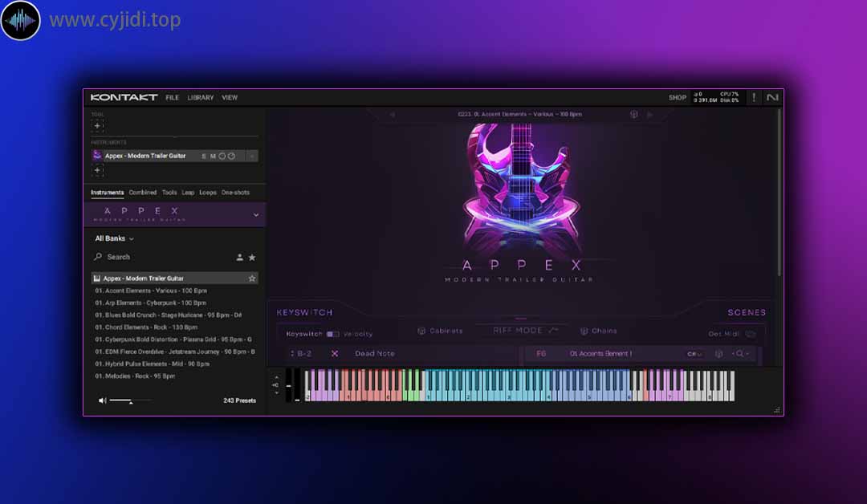The image size is (867, 504).
Task: Click the preview volume speaker icon
Action: click(x=102, y=400)
